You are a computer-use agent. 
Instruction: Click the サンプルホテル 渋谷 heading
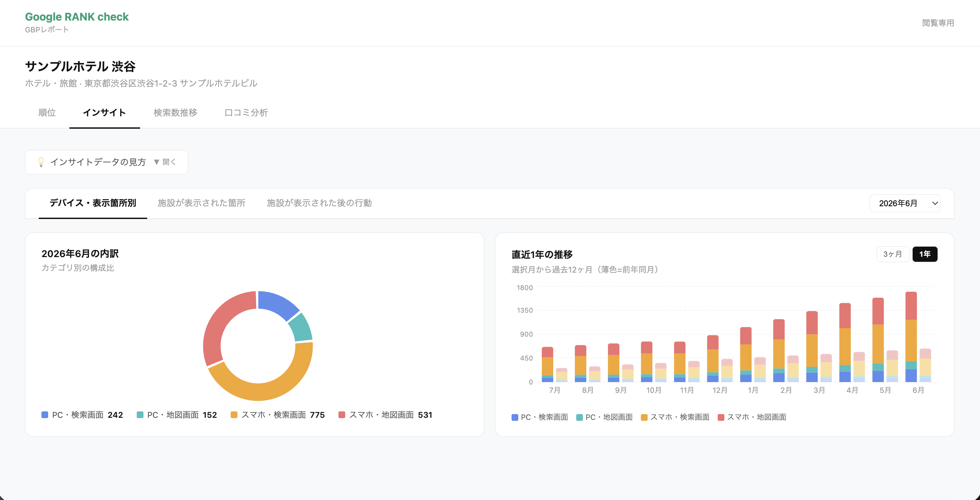pos(80,67)
